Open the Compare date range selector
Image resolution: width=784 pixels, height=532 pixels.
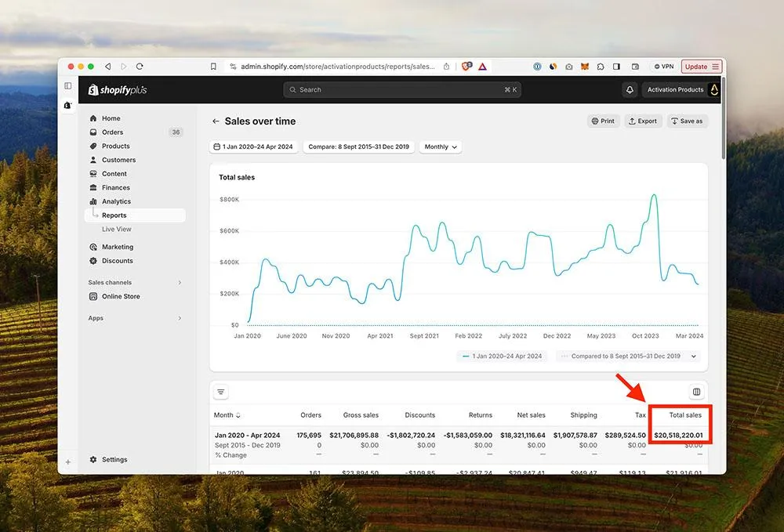click(358, 147)
